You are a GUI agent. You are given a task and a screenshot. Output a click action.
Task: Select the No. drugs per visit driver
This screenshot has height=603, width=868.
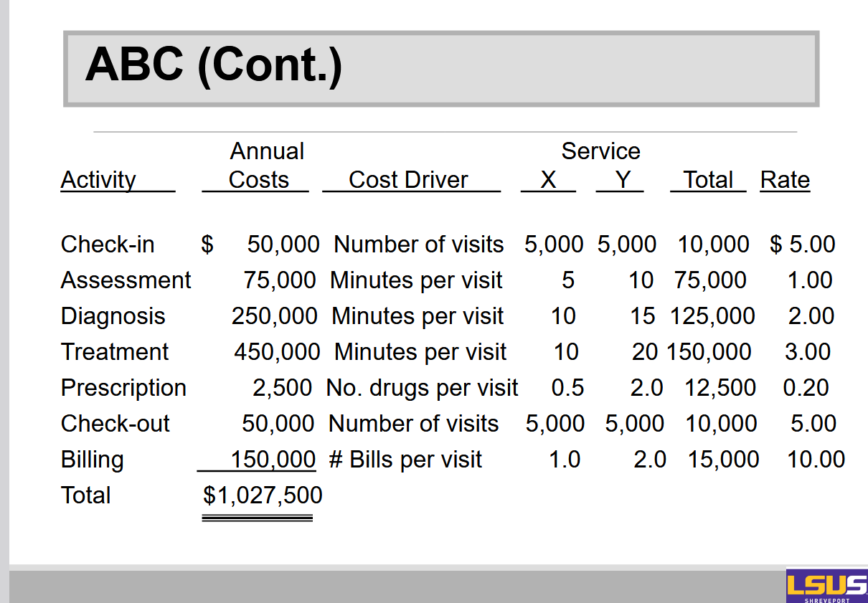point(422,388)
